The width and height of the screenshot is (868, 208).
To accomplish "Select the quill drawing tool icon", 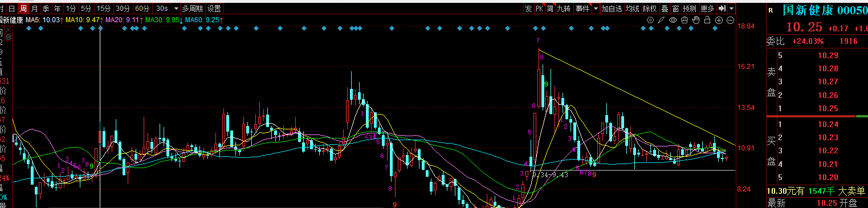I will coord(661,20).
